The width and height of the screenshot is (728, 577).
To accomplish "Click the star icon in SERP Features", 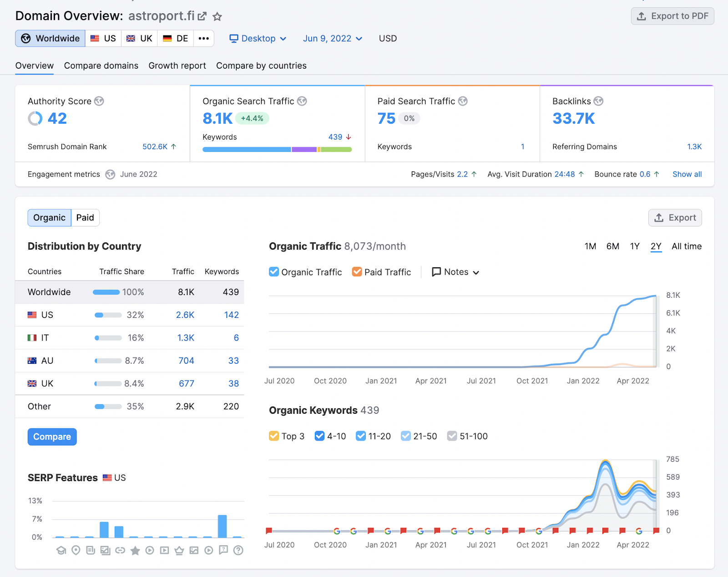I will [135, 551].
